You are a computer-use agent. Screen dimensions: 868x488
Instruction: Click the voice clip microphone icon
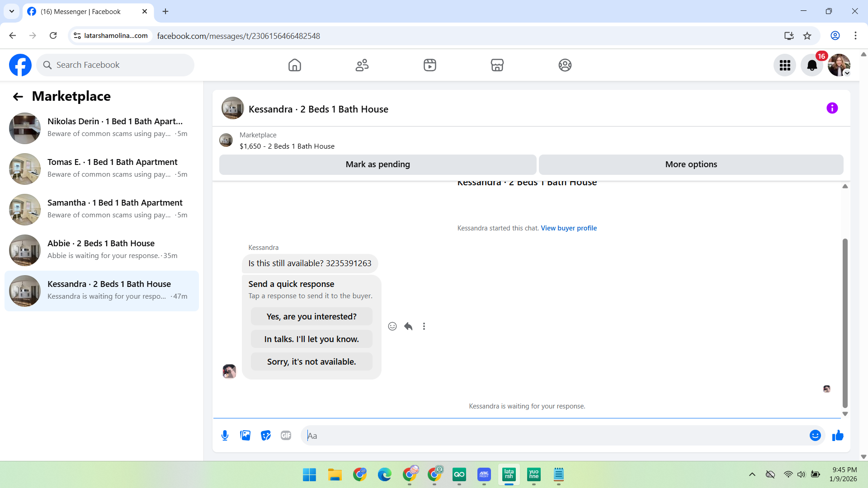(x=225, y=436)
